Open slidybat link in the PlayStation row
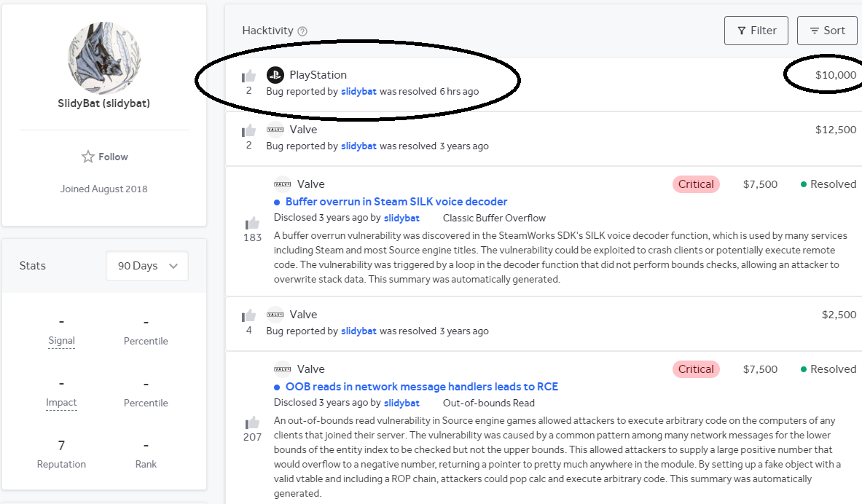The width and height of the screenshot is (862, 504). tap(359, 91)
